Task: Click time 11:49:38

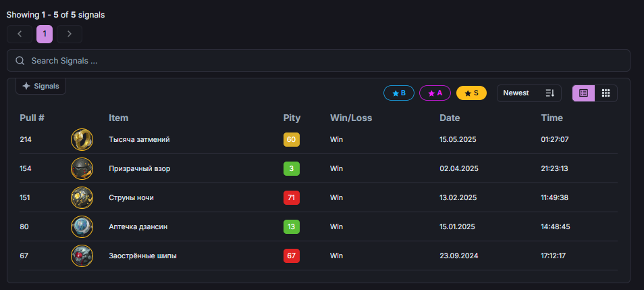Action: pos(555,197)
